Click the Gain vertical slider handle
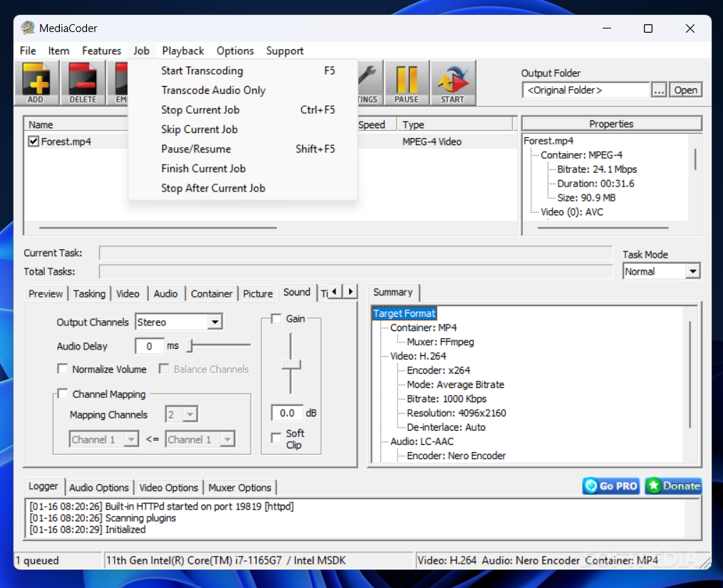This screenshot has height=588, width=723. tap(291, 365)
